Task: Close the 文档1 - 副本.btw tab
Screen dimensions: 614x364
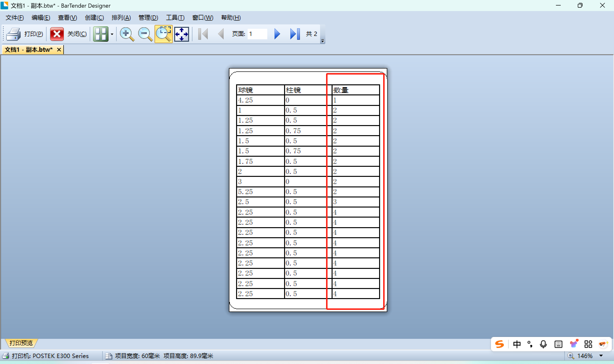Action: coord(59,50)
